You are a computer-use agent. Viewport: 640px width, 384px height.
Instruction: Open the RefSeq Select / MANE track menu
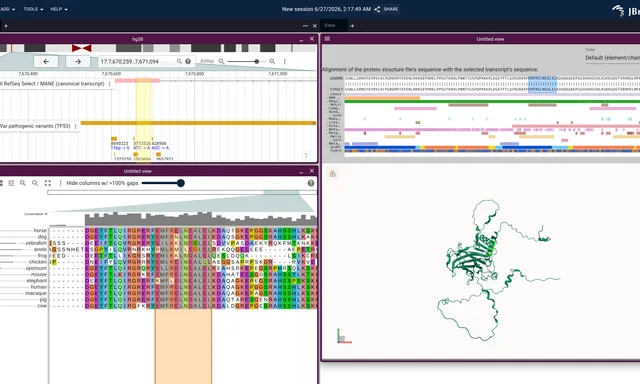coord(109,84)
